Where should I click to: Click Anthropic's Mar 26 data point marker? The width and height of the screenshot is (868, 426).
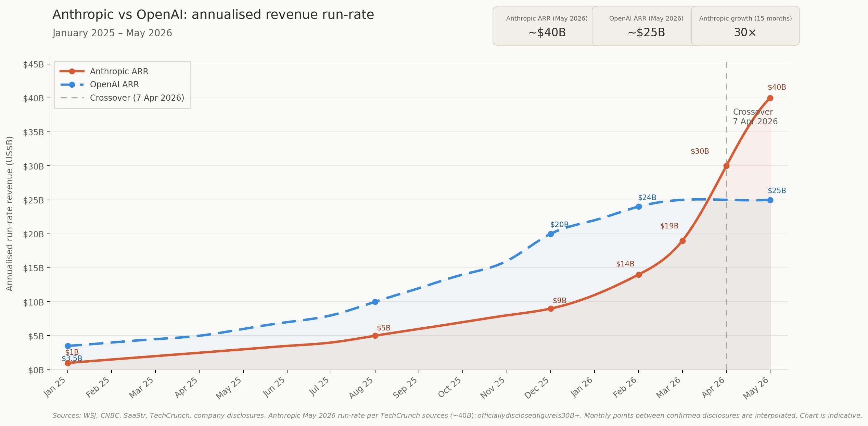682,241
